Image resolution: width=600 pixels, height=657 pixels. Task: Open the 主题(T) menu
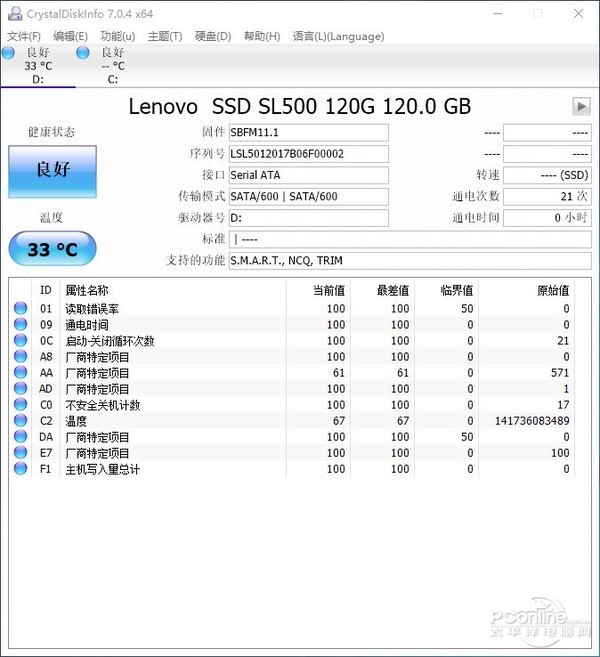(165, 36)
